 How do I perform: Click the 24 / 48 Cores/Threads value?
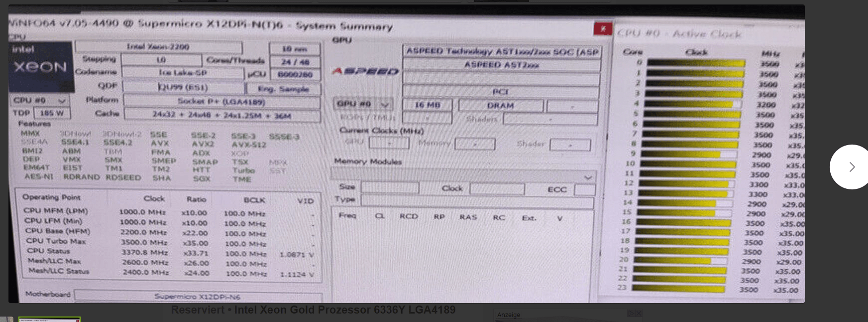[x=295, y=62]
